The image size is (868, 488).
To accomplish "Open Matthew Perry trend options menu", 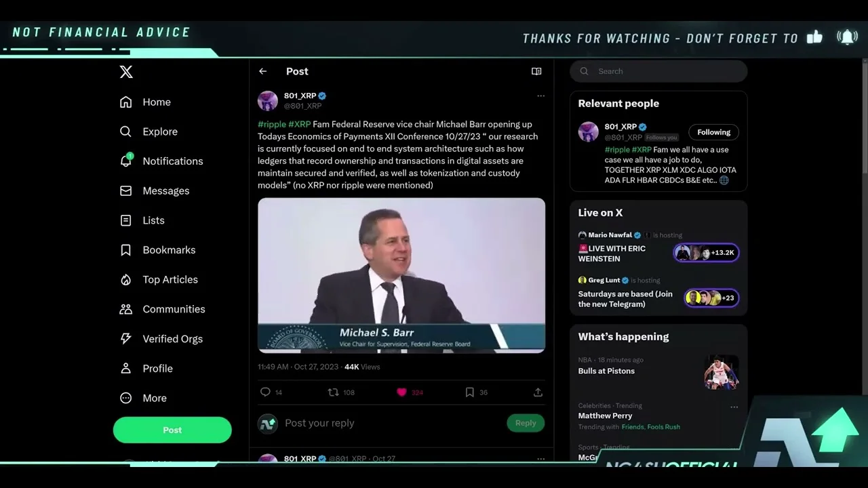I will (x=734, y=407).
